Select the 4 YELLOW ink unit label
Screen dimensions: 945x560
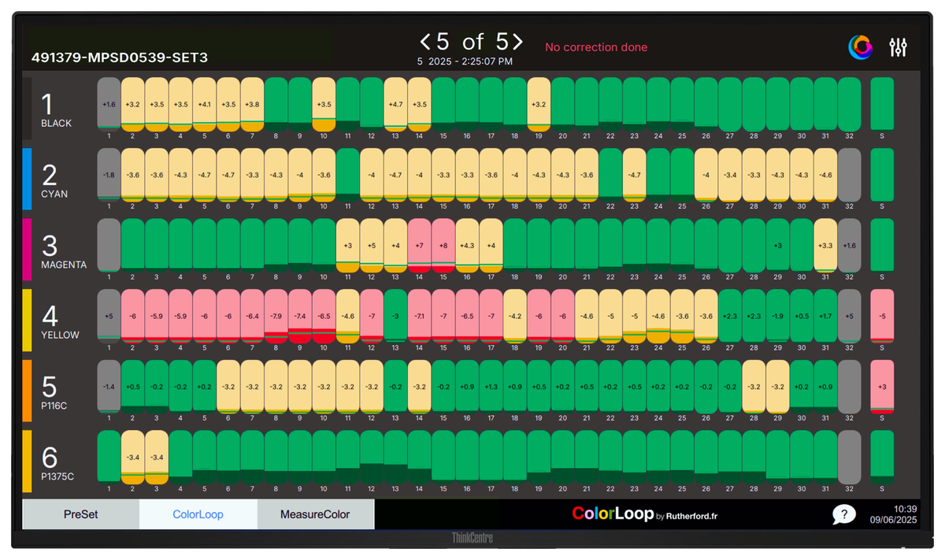pos(60,321)
